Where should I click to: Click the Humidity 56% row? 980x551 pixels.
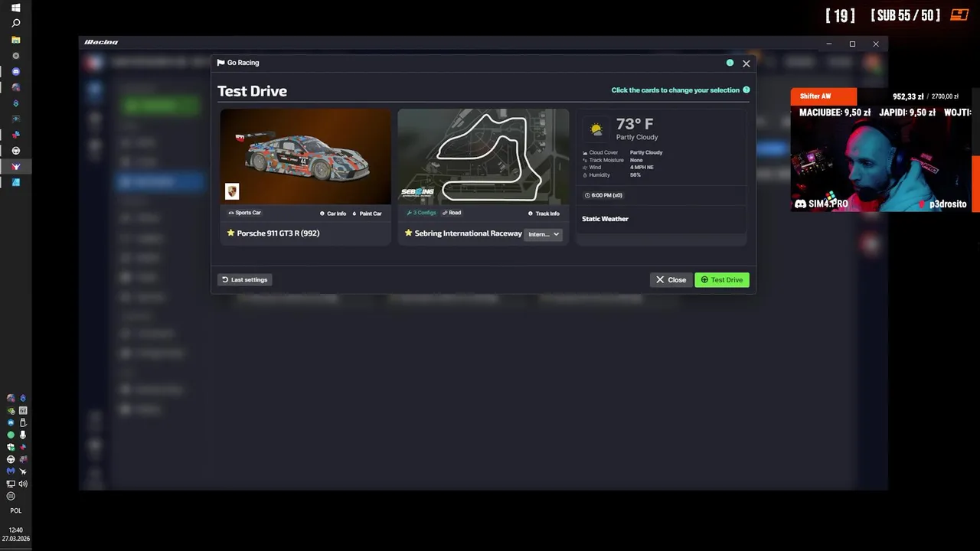point(611,175)
